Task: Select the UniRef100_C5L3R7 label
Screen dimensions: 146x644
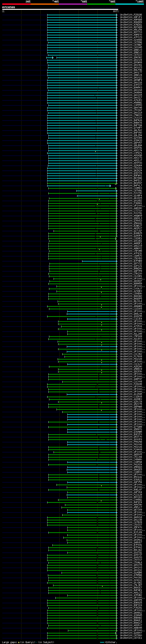Action: pyautogui.click(x=131, y=585)
